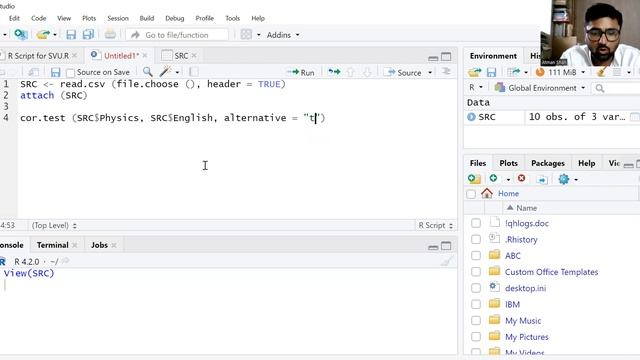Image resolution: width=640 pixels, height=360 pixels.
Task: Check the box for .Rhistory
Action: point(476,239)
